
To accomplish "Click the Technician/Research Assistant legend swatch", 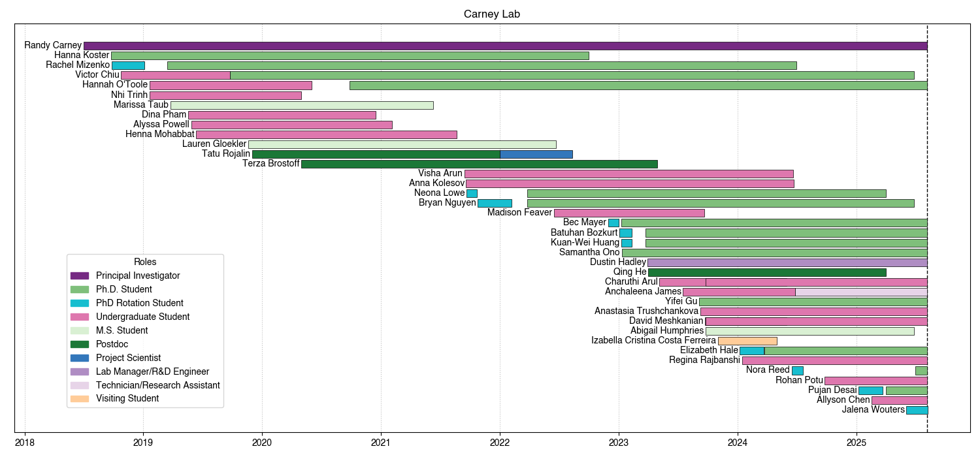I will pyautogui.click(x=80, y=385).
